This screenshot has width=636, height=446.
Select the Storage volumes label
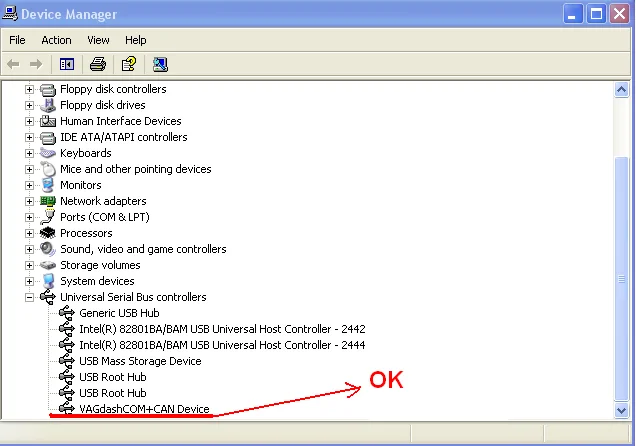[x=100, y=265]
